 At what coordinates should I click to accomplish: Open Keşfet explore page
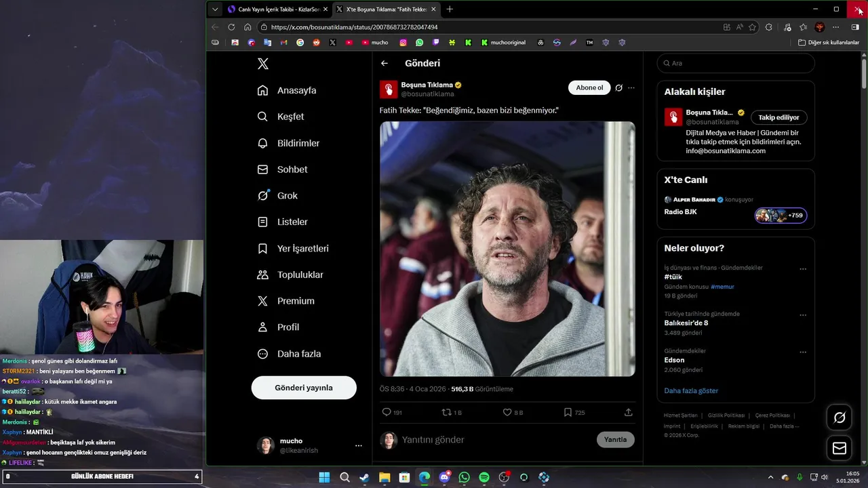[281, 117]
